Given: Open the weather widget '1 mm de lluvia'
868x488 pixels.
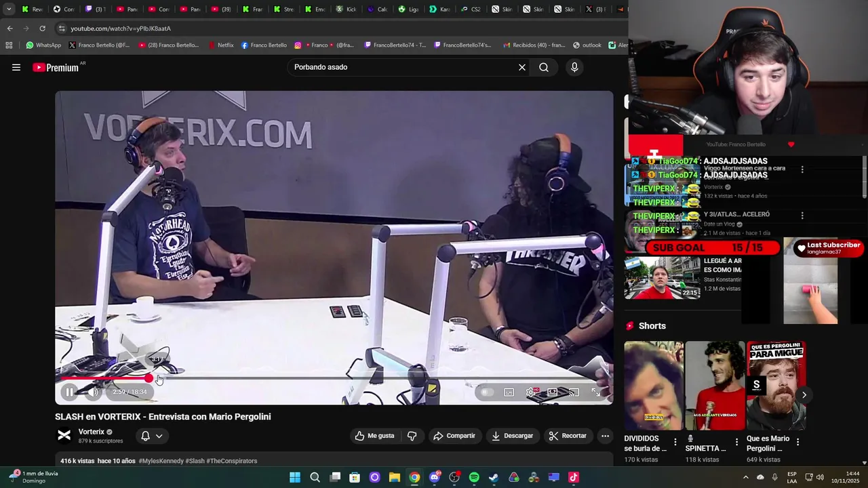Looking at the screenshot, I should coord(33,477).
